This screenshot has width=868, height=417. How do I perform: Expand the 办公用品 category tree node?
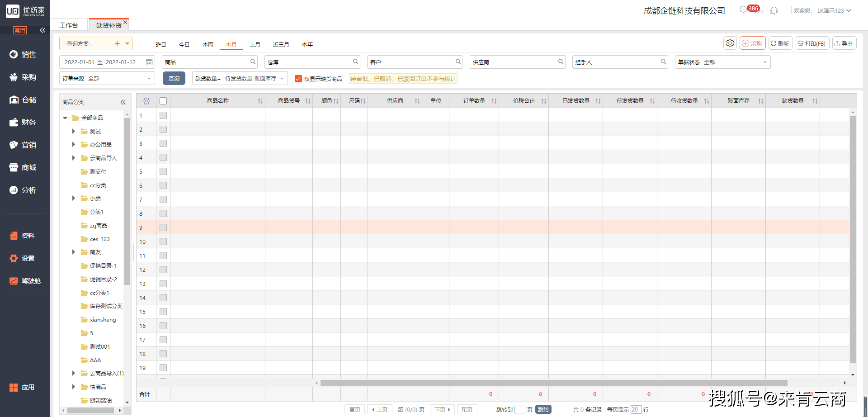coord(73,144)
